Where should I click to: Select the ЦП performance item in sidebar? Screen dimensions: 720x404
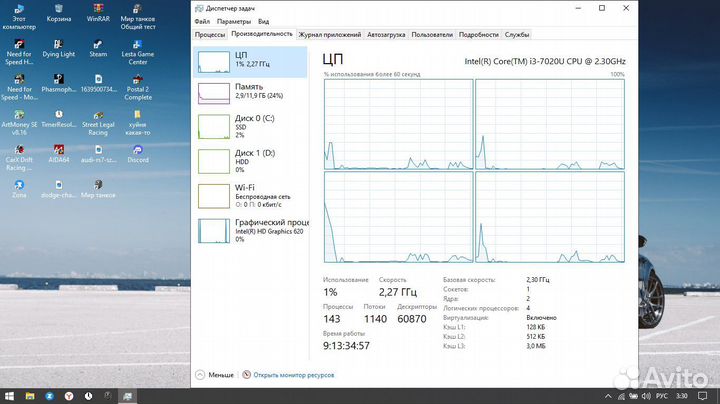251,62
